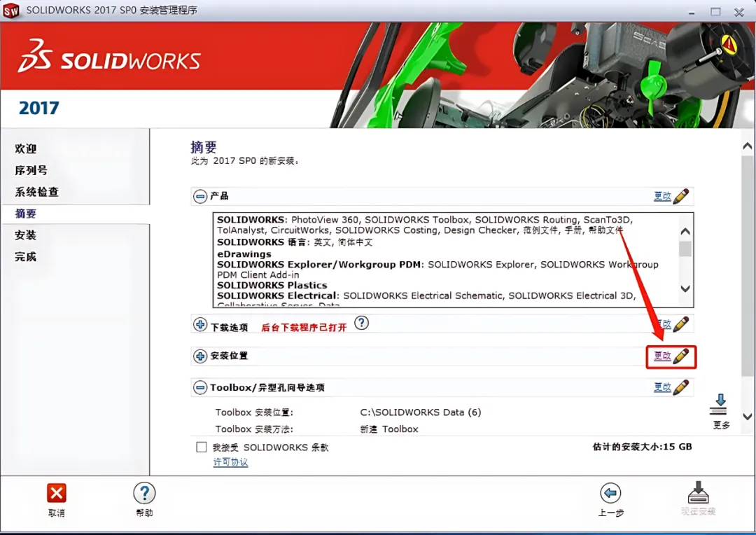The width and height of the screenshot is (756, 535).
Task: Click the question mark beside 后台下载程序已打开
Action: (361, 323)
